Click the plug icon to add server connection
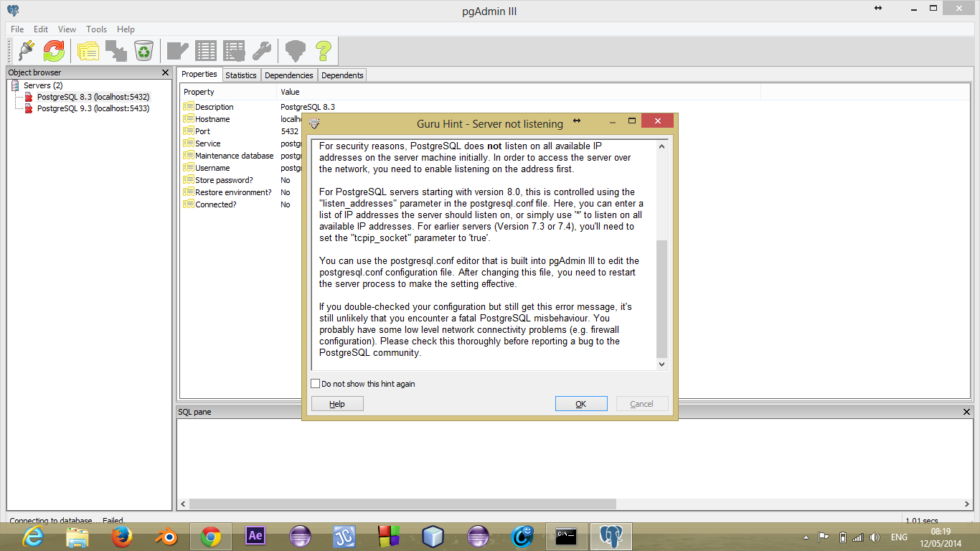Screen dimensions: 980x551 pos(26,51)
